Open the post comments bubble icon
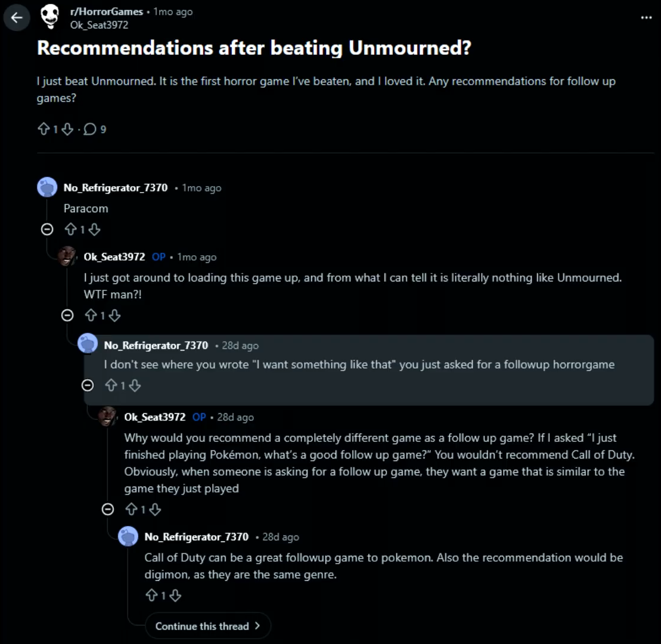Viewport: 661px width, 644px height. (90, 129)
